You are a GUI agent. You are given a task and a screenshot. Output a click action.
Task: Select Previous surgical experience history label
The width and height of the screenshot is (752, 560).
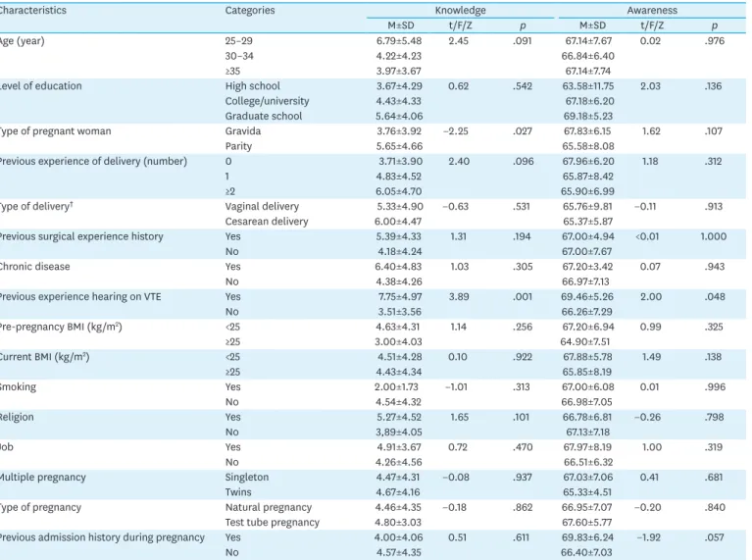(x=81, y=236)
